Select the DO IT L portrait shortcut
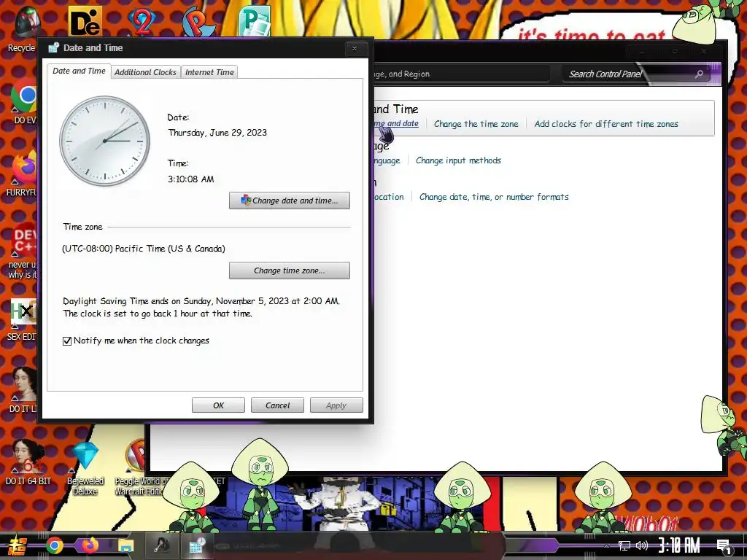747x560 pixels. 22,389
